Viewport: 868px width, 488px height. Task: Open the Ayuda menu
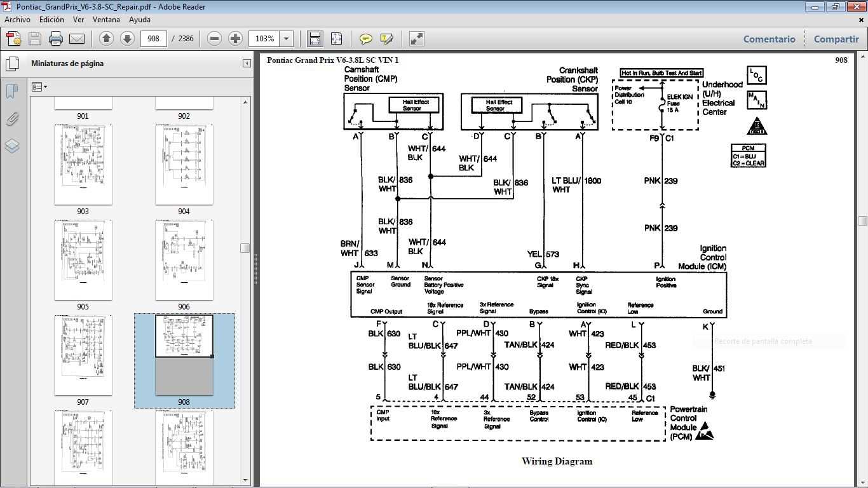pyautogui.click(x=139, y=20)
